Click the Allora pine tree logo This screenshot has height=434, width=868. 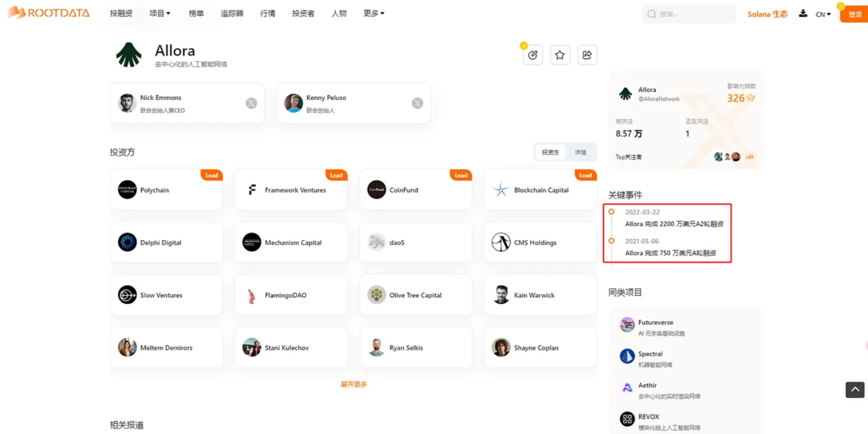[x=128, y=55]
